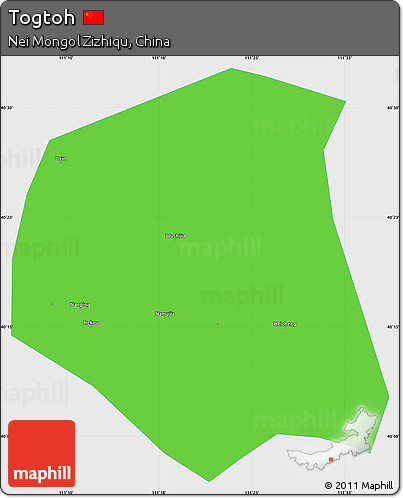This screenshot has width=403, height=498.
Task: Click the red maphill logo
Action: coord(42,453)
